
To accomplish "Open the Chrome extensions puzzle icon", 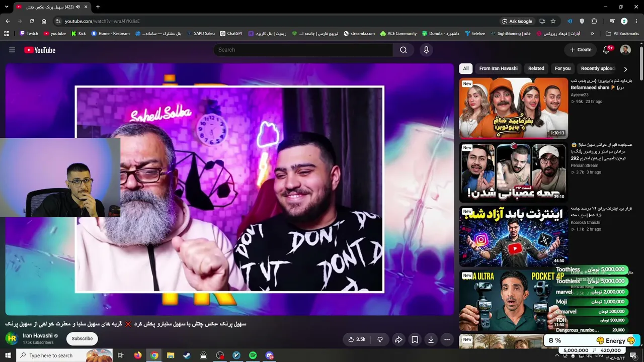I will click(x=594, y=21).
